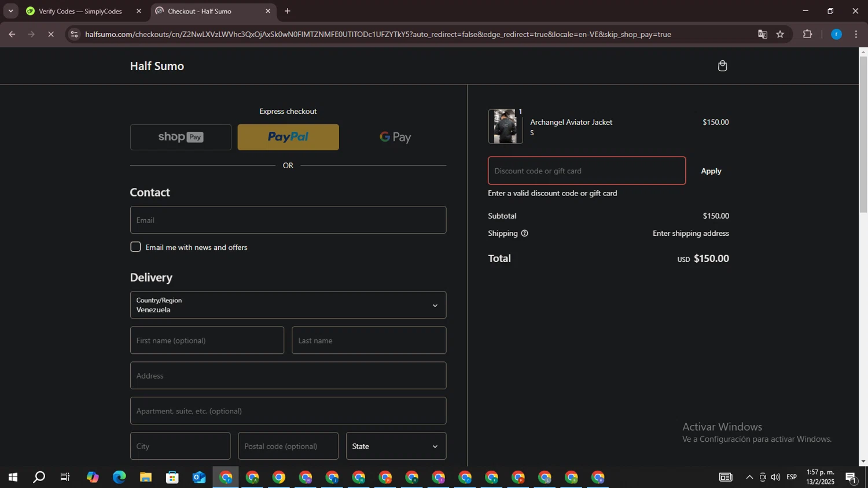Pay with PayPal express button
Screen dimensions: 868x488
[x=288, y=137]
